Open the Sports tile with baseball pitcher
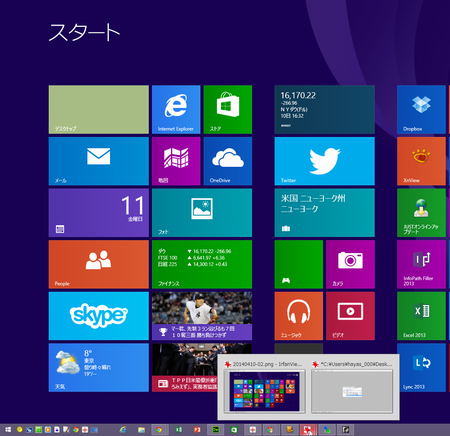This screenshot has width=450, height=436. coord(202,316)
